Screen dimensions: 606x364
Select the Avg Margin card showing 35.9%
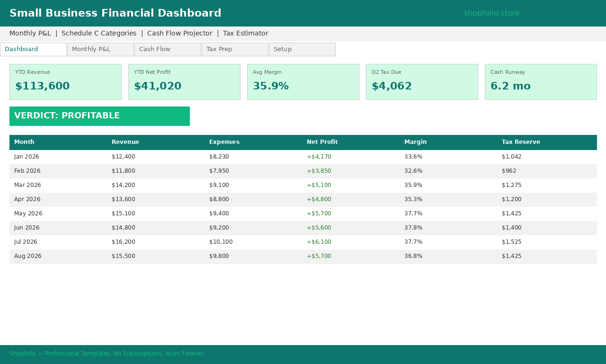click(303, 82)
